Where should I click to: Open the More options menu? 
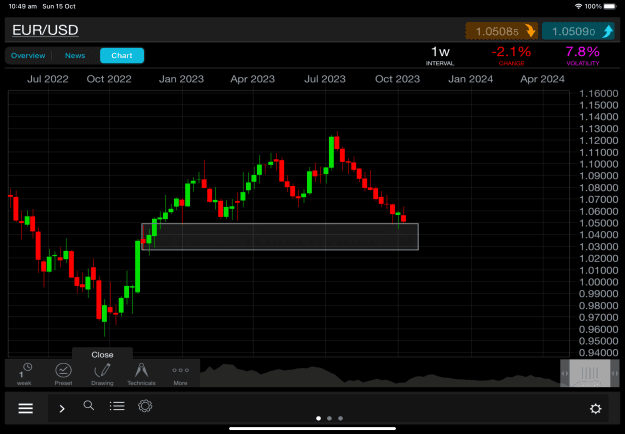point(180,375)
